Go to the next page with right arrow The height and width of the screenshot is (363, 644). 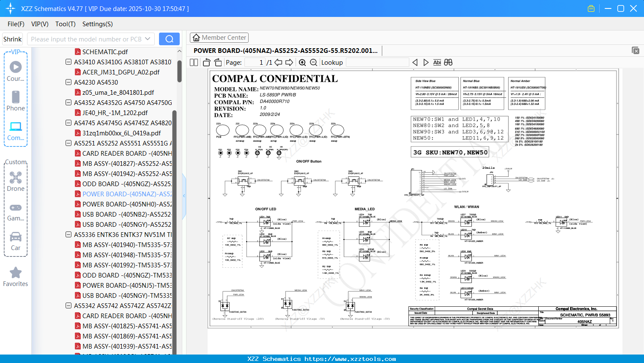point(289,63)
